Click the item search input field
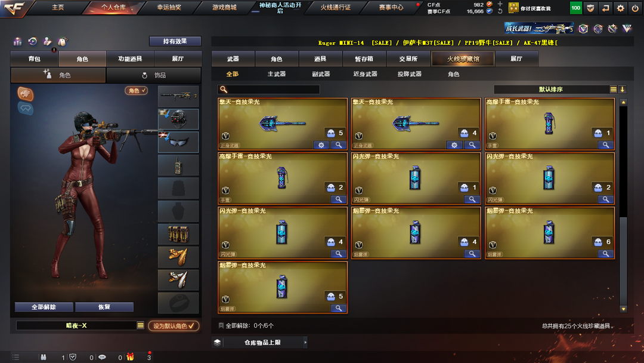This screenshot has height=363, width=644. 268,89
